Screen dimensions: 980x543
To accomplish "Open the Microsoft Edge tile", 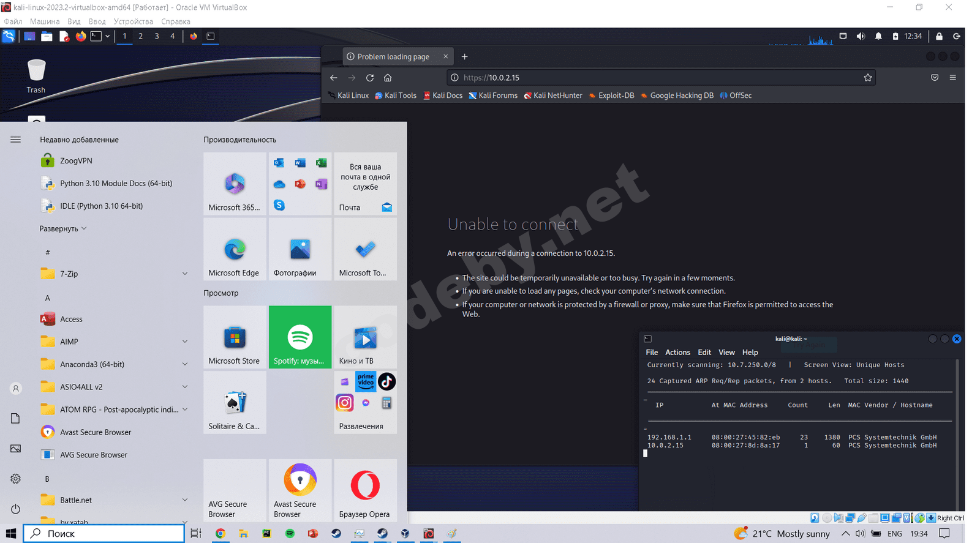I will tap(235, 249).
